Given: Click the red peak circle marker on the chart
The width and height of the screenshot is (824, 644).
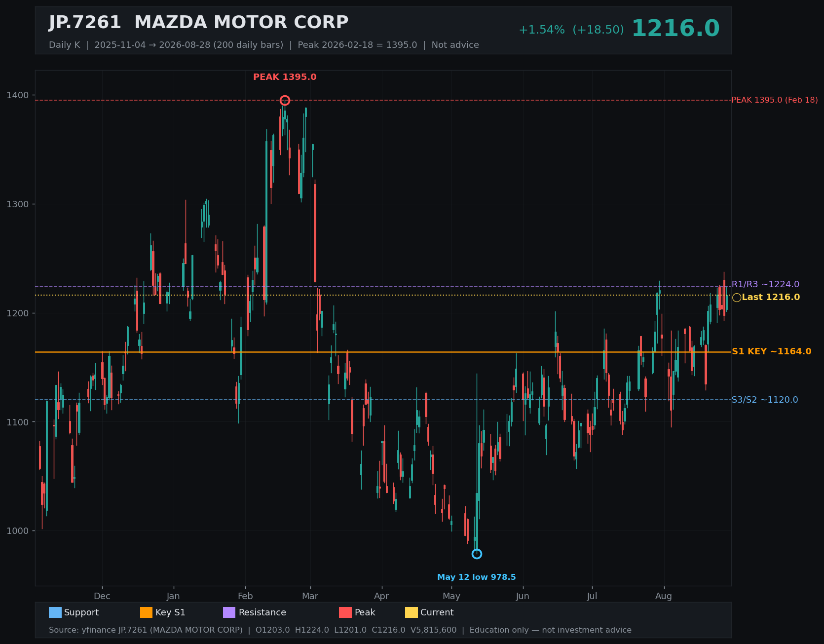Looking at the screenshot, I should coord(285,101).
